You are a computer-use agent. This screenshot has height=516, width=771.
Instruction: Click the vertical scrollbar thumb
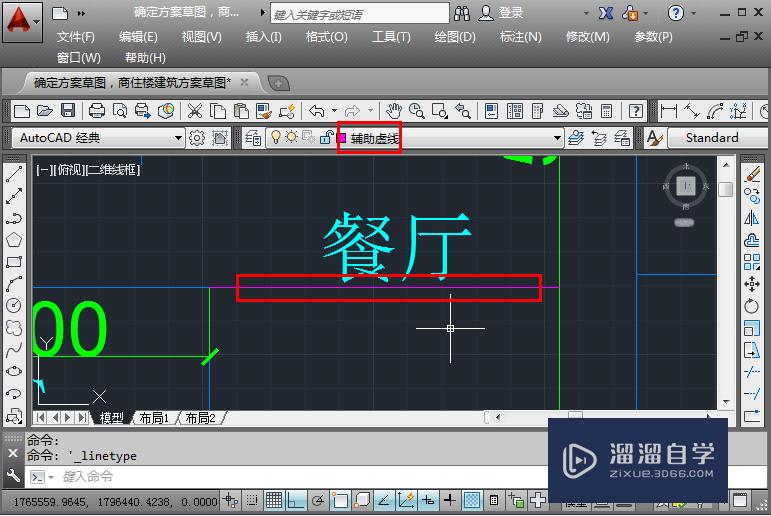(726, 189)
